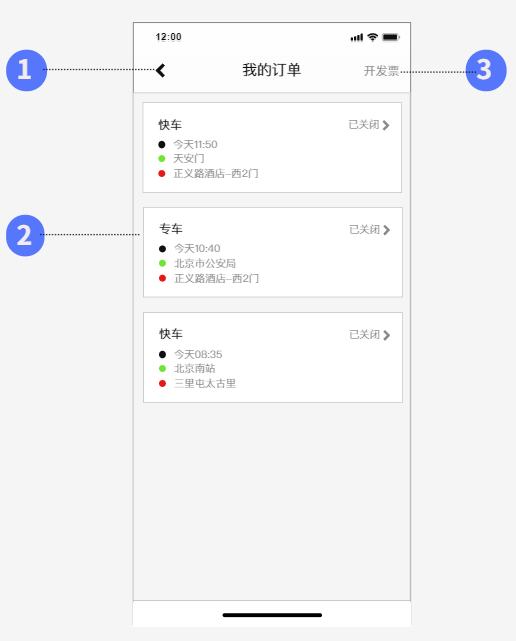Tap the red dot beside 三里屯太古里

pyautogui.click(x=162, y=383)
